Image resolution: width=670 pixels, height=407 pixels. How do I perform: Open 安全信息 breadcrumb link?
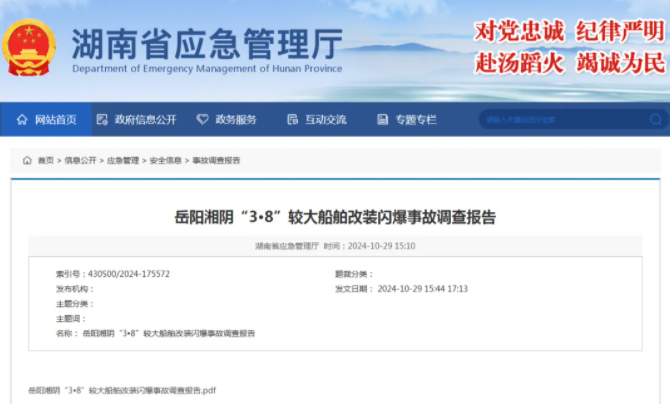point(165,160)
